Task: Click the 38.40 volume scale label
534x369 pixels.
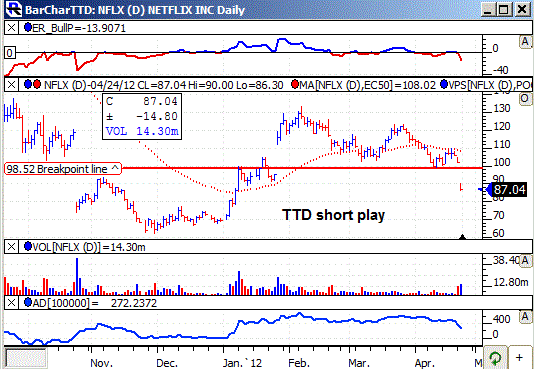Action: click(x=506, y=260)
